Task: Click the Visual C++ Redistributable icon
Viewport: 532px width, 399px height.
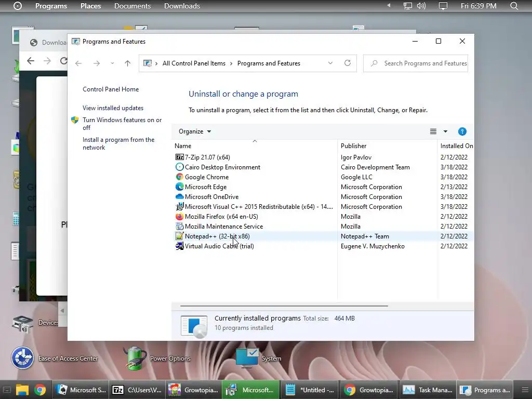Action: tap(179, 206)
